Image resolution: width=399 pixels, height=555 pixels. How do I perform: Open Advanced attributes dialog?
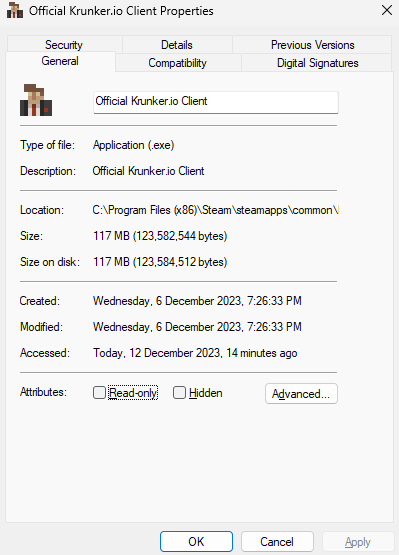301,394
